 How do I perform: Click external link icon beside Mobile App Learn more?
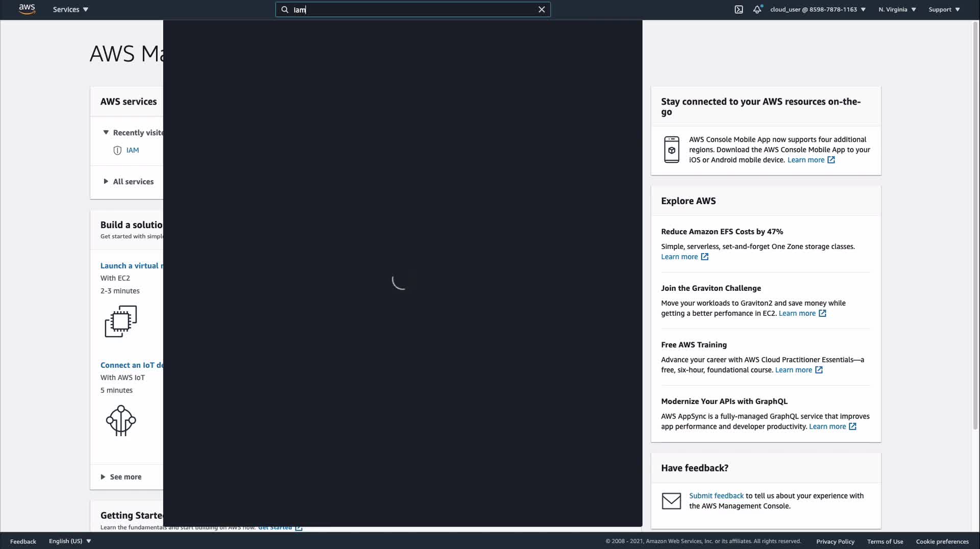pyautogui.click(x=831, y=160)
